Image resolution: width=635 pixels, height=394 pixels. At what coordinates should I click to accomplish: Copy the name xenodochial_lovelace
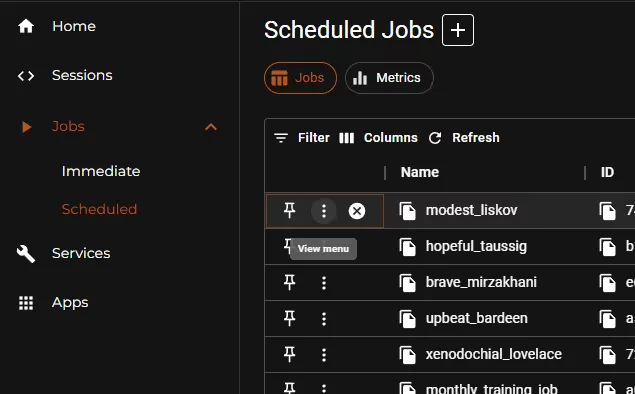coord(408,355)
